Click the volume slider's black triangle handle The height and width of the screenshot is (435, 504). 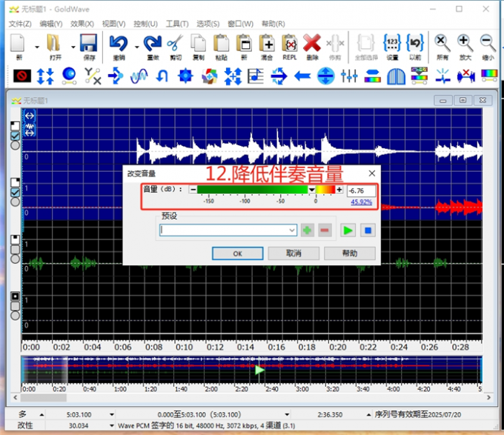point(311,190)
